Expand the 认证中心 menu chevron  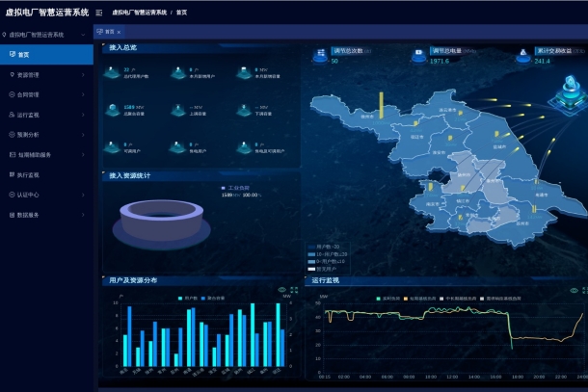pos(83,195)
